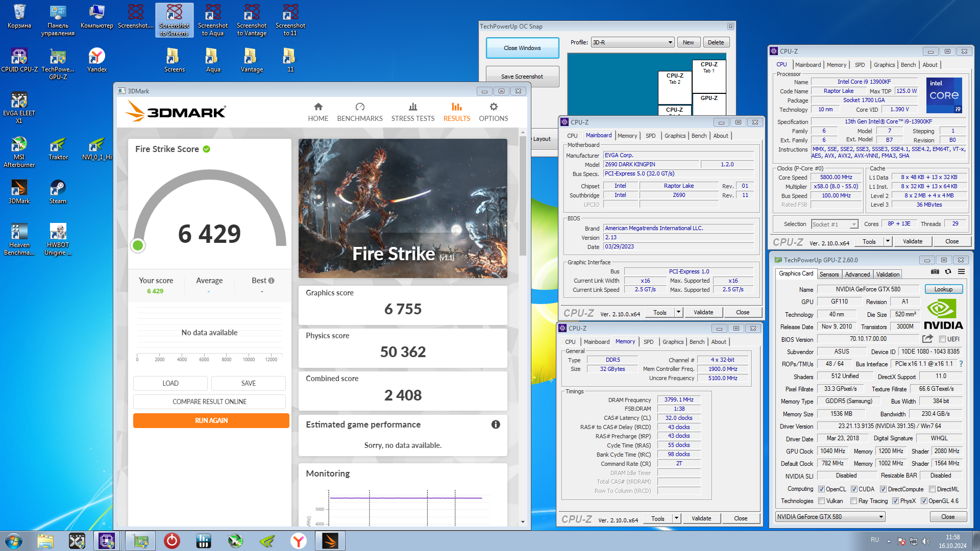
Task: Open MSI Afterburner desktop icon
Action: coord(19,152)
